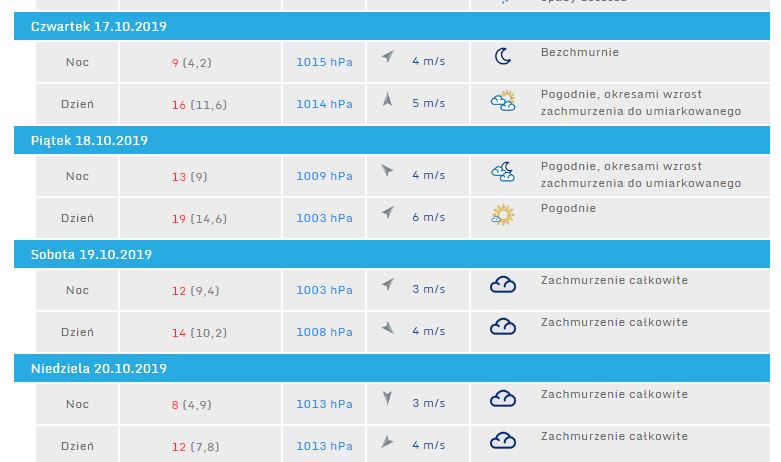The image size is (781, 462).
Task: Click the "Bezchmurnie" description text
Action: coord(579,52)
